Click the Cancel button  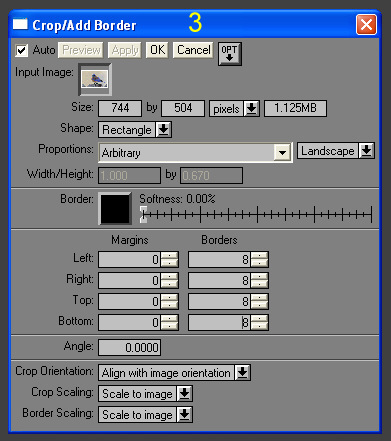[x=193, y=50]
